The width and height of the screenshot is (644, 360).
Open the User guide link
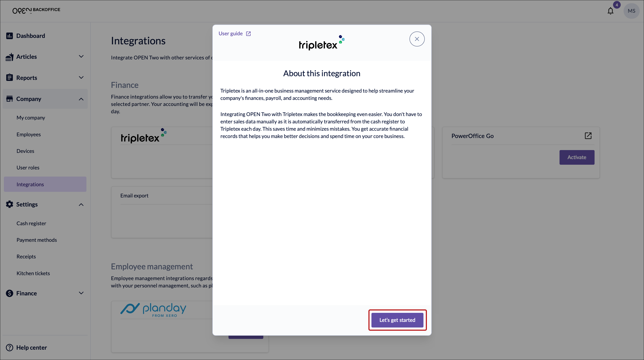point(230,34)
